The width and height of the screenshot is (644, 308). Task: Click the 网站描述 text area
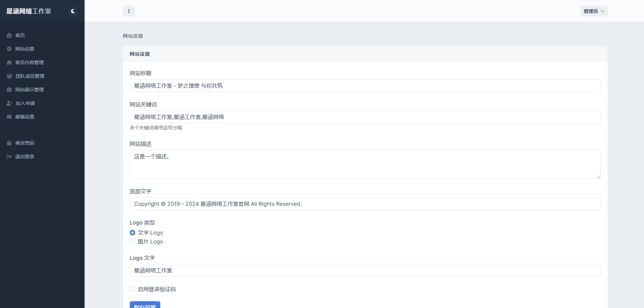tap(365, 164)
